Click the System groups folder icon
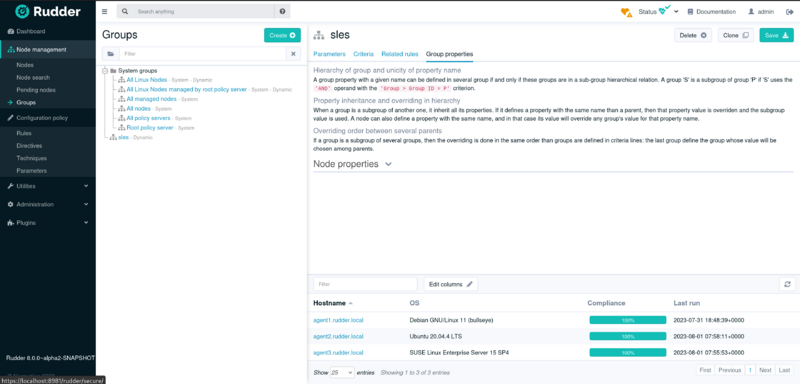 point(114,70)
